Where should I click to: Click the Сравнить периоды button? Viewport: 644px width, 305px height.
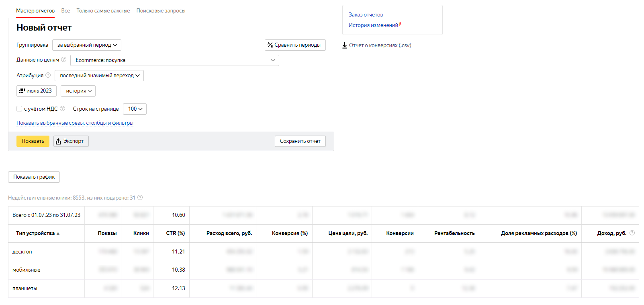point(295,45)
